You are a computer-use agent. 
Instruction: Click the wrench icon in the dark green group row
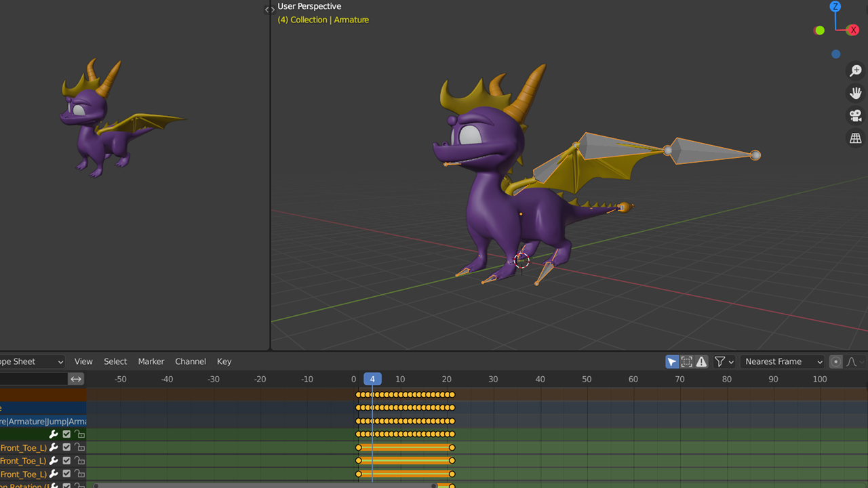[54, 434]
